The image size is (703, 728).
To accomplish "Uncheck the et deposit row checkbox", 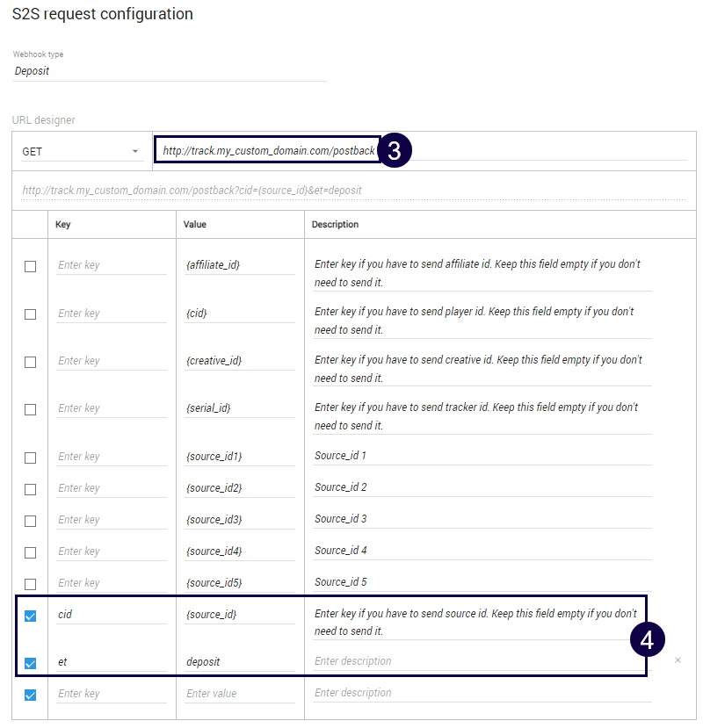I will tap(30, 663).
